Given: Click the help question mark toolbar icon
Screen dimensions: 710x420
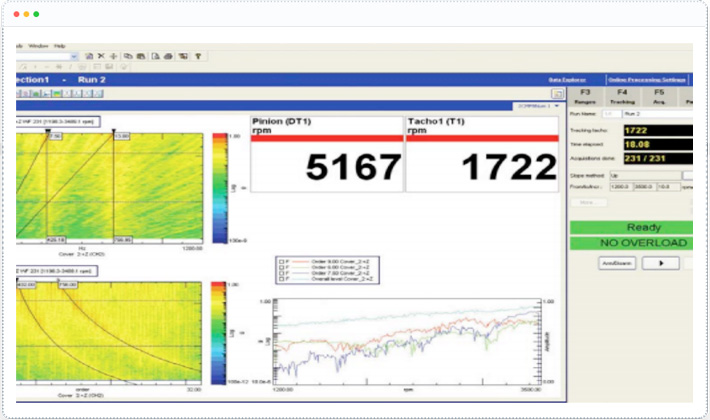Looking at the screenshot, I should [x=199, y=56].
